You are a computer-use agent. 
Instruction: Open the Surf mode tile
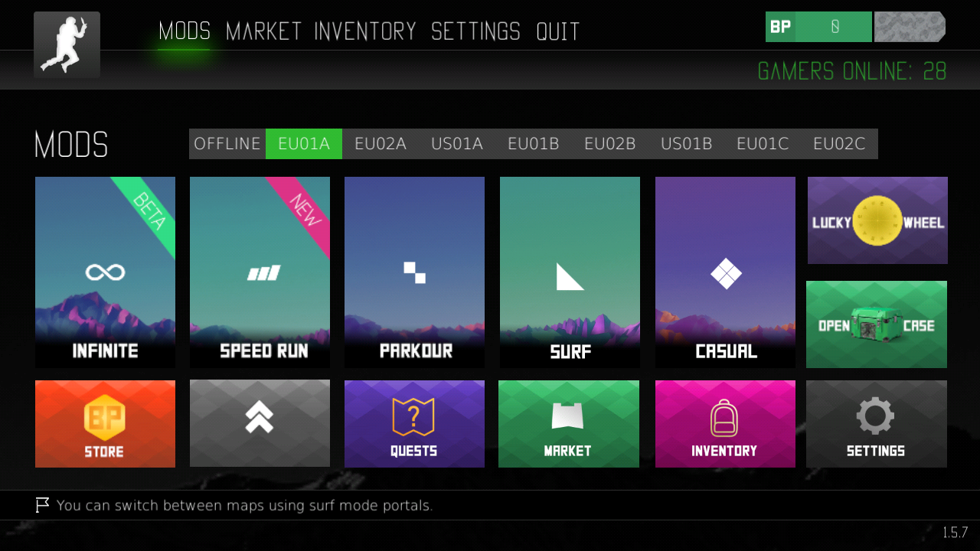(x=570, y=272)
